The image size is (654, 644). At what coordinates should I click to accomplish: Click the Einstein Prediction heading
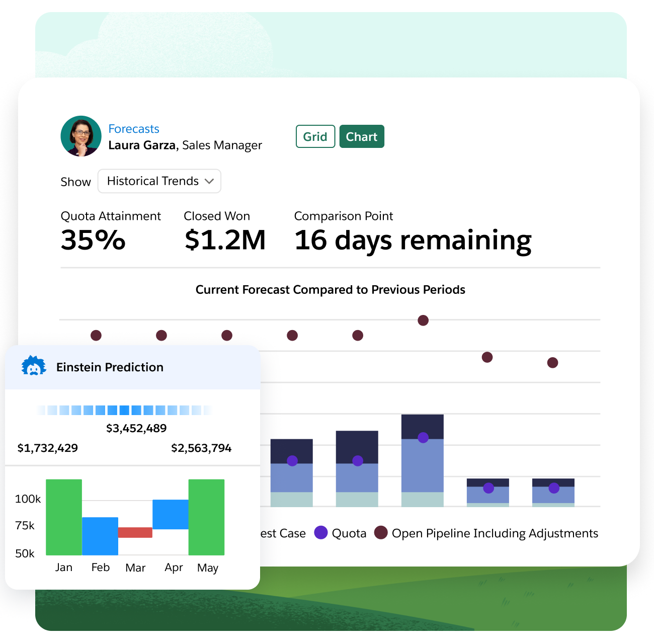[x=110, y=367]
